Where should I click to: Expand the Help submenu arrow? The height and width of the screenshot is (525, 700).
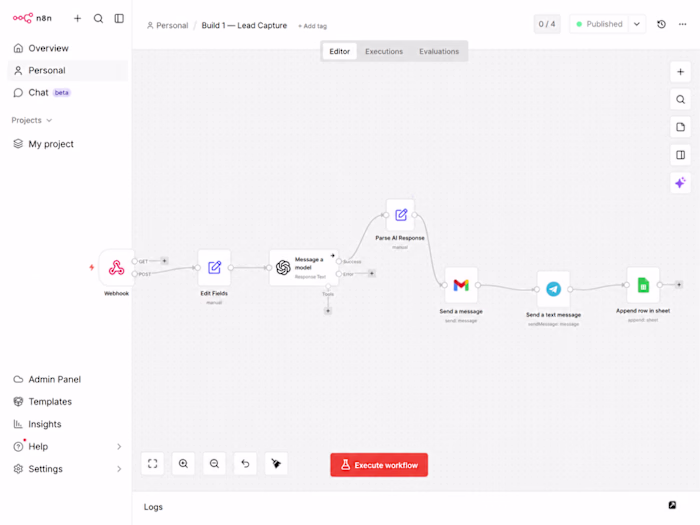point(119,446)
